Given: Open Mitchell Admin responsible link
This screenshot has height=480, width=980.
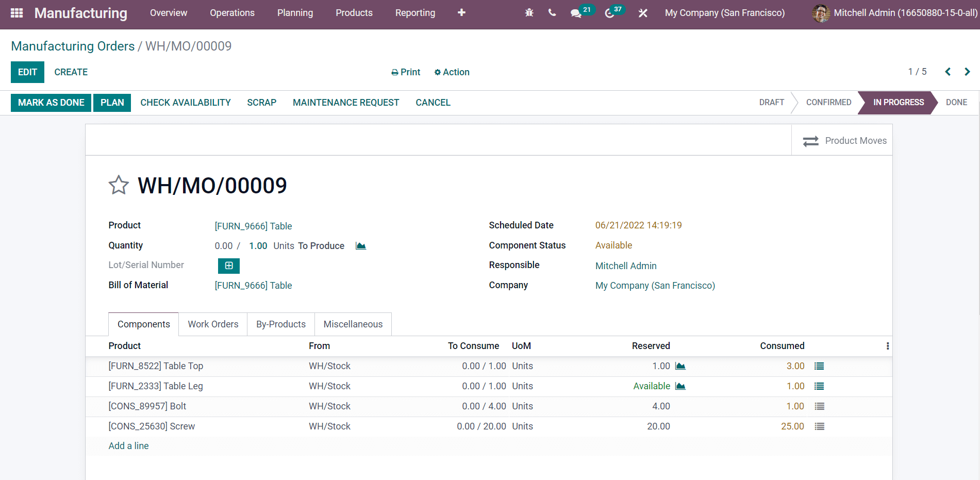Looking at the screenshot, I should coord(626,266).
